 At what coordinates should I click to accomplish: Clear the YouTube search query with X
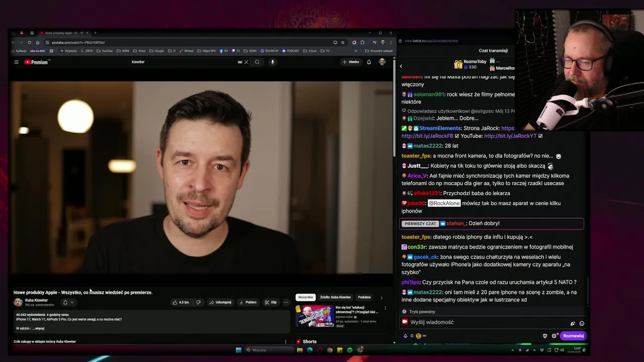pyautogui.click(x=246, y=62)
